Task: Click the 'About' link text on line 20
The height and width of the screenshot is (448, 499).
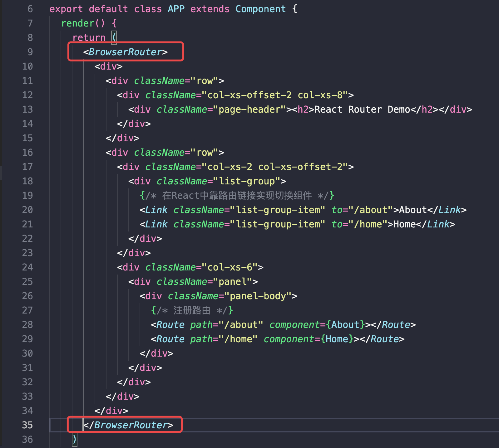Action: tap(413, 210)
